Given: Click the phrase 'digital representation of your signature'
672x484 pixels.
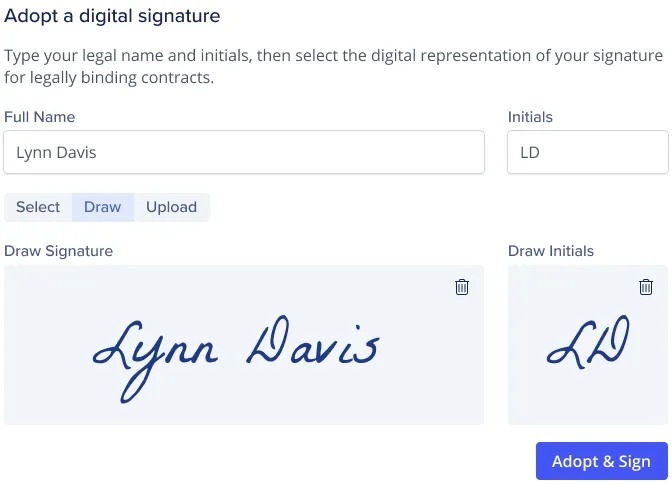Looking at the screenshot, I should [x=517, y=56].
